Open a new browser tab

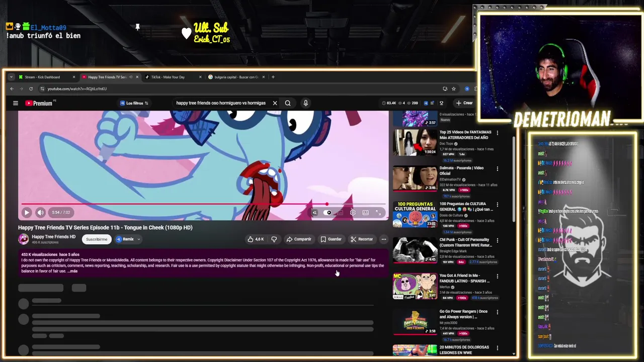(273, 77)
